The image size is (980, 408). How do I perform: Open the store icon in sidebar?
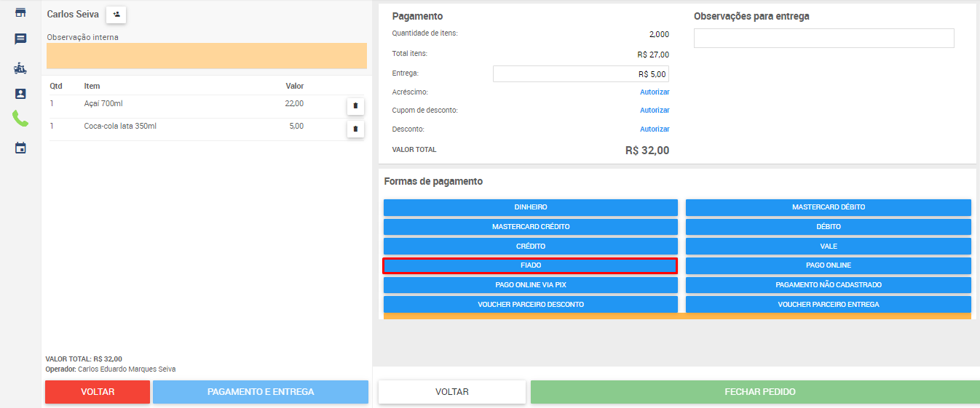point(20,12)
